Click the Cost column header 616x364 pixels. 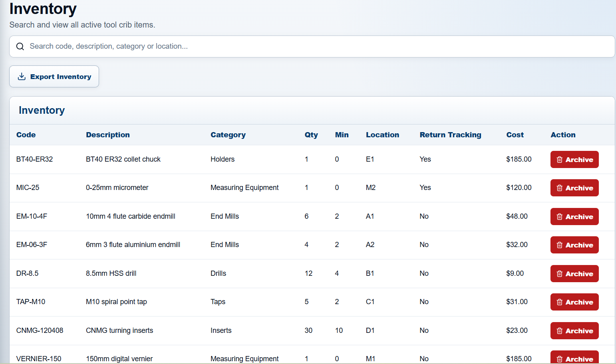[x=515, y=135]
